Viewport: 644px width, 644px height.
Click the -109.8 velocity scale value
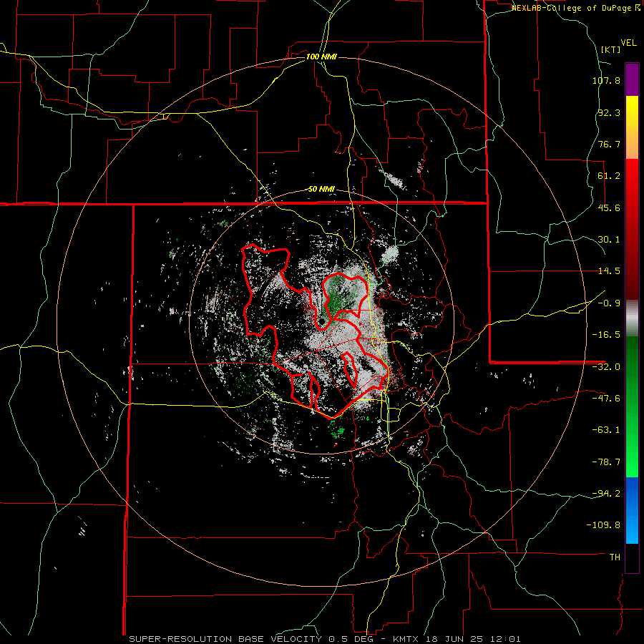click(603, 525)
